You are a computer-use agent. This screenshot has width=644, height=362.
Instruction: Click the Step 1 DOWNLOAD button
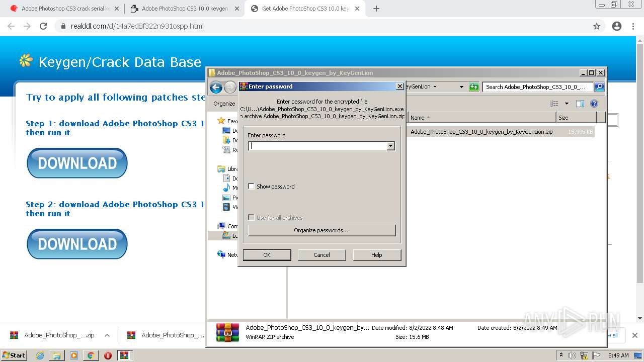[77, 163]
